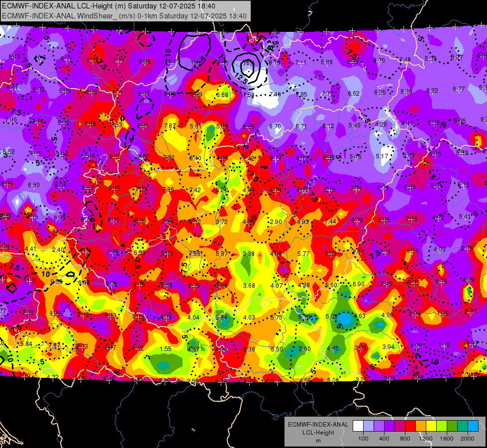Image resolution: width=487 pixels, height=448 pixels.
Task: Click the wind shear value 8.98
Action: point(145,62)
